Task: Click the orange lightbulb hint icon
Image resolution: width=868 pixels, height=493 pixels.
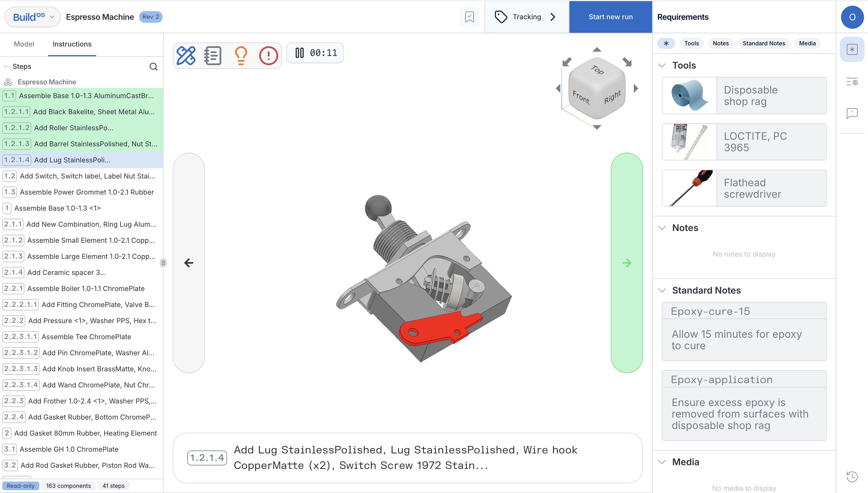Action: click(241, 55)
